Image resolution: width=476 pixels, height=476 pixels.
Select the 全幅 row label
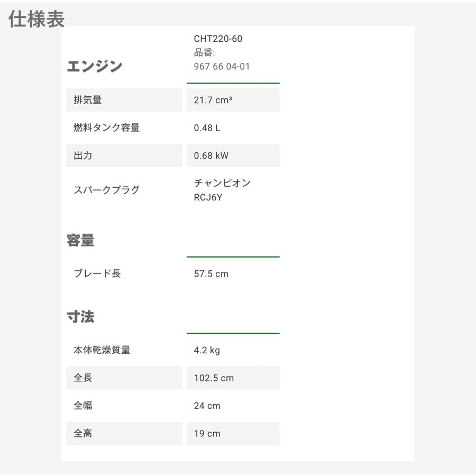click(83, 406)
